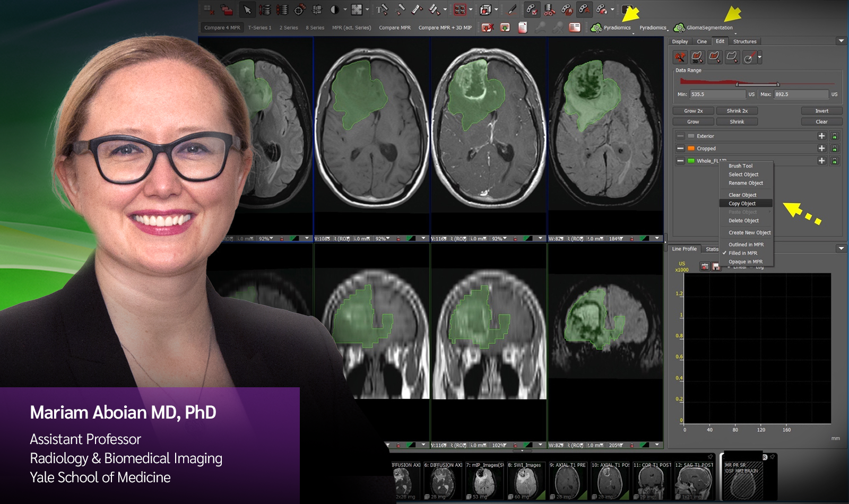
Task: Click the add plus icon for Cropped
Action: click(821, 149)
